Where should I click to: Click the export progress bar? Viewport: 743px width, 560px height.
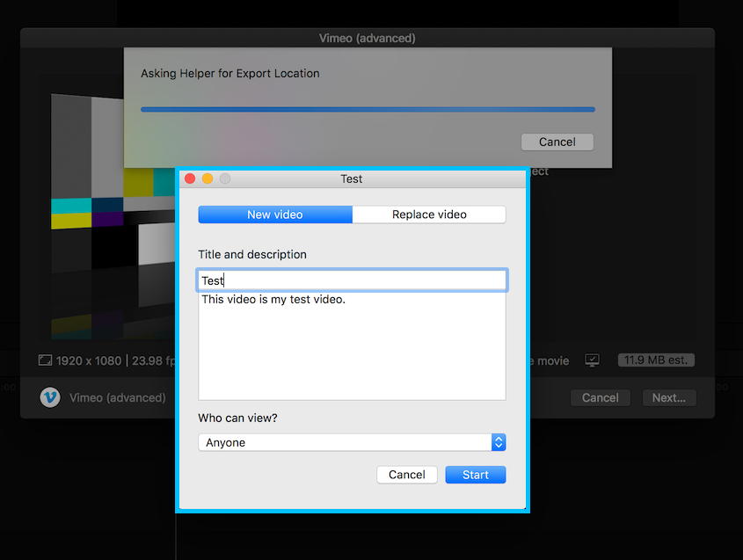click(x=367, y=109)
